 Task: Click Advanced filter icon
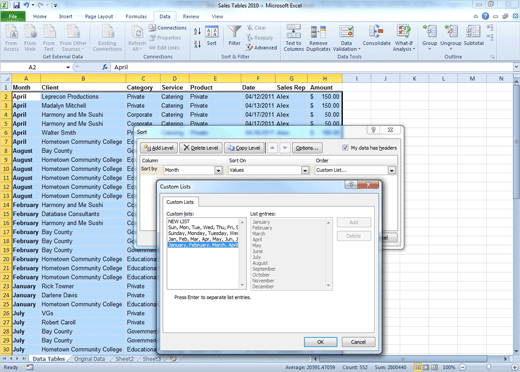click(x=262, y=48)
